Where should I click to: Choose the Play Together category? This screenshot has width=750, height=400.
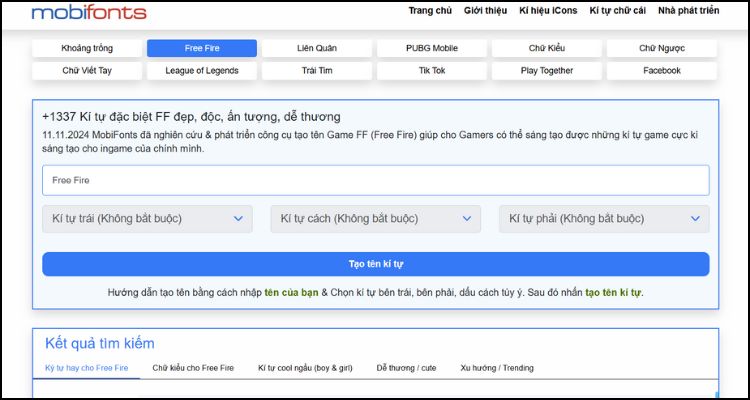[x=547, y=71]
